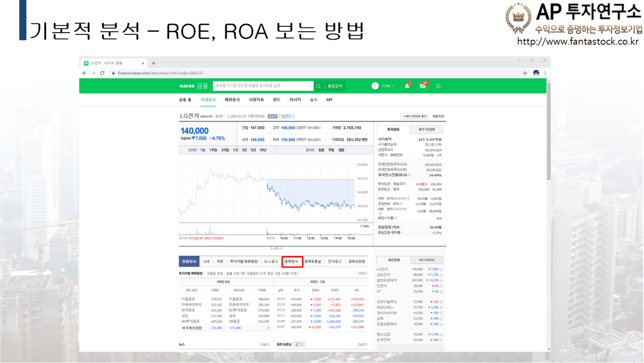The width and height of the screenshot is (644, 363).
Task: Open the MY menu
Action: [x=330, y=100]
